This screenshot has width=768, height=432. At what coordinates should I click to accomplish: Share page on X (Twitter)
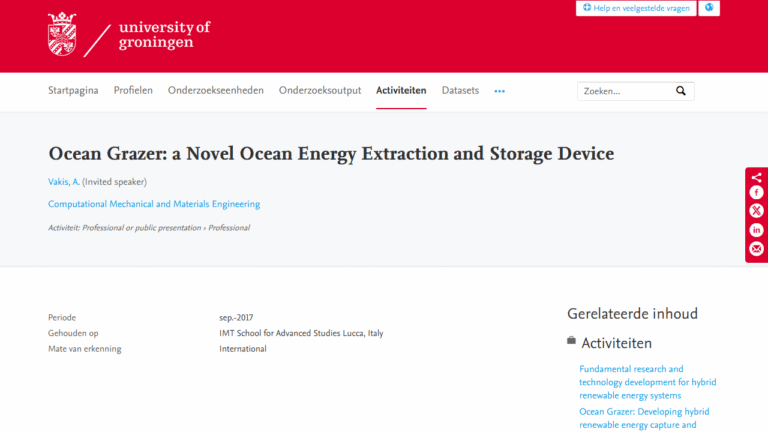click(756, 211)
